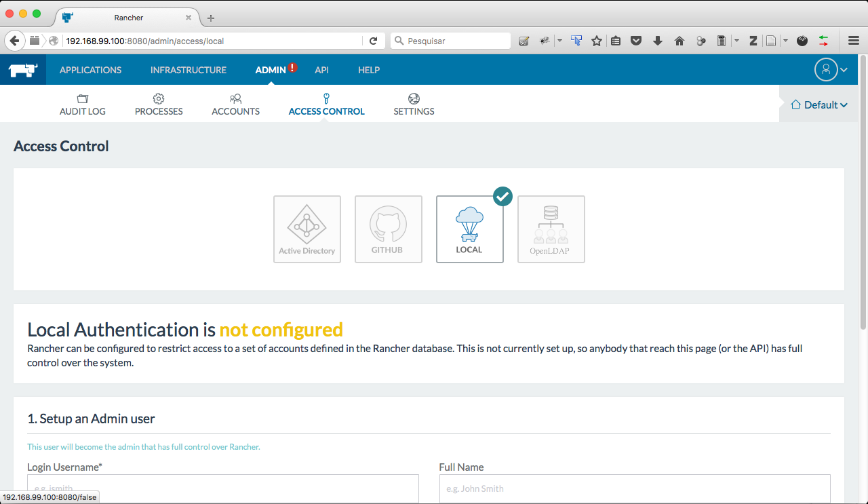The width and height of the screenshot is (868, 504).
Task: Open the clipboard extension dropdown arrow
Action: [x=736, y=41]
